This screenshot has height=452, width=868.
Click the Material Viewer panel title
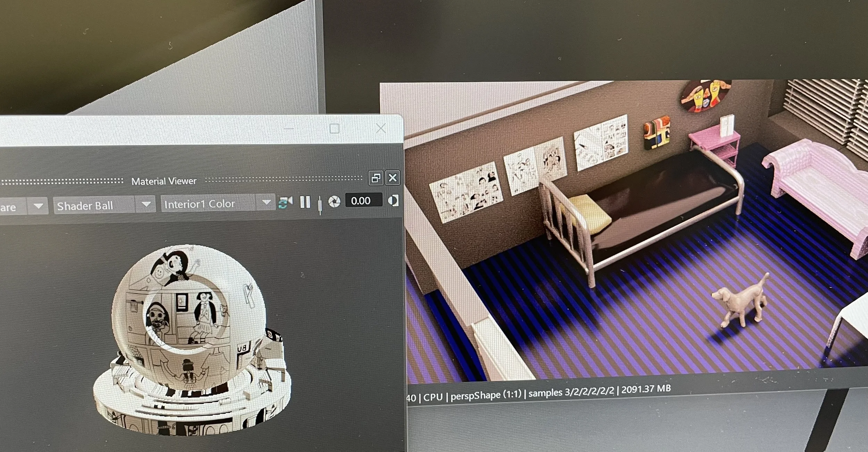[x=164, y=181]
